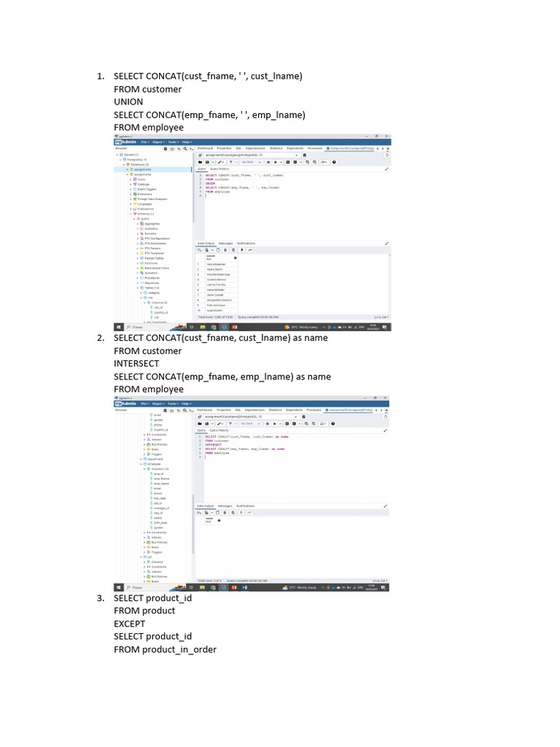Click Stop query square icon in UNION screenshot
This screenshot has width=560, height=747.
(268, 162)
